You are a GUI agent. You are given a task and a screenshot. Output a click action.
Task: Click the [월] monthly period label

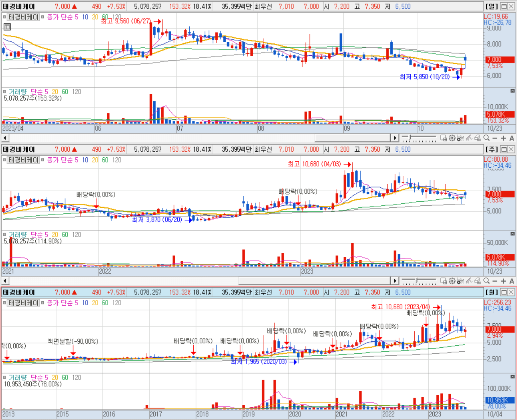pyautogui.click(x=492, y=292)
